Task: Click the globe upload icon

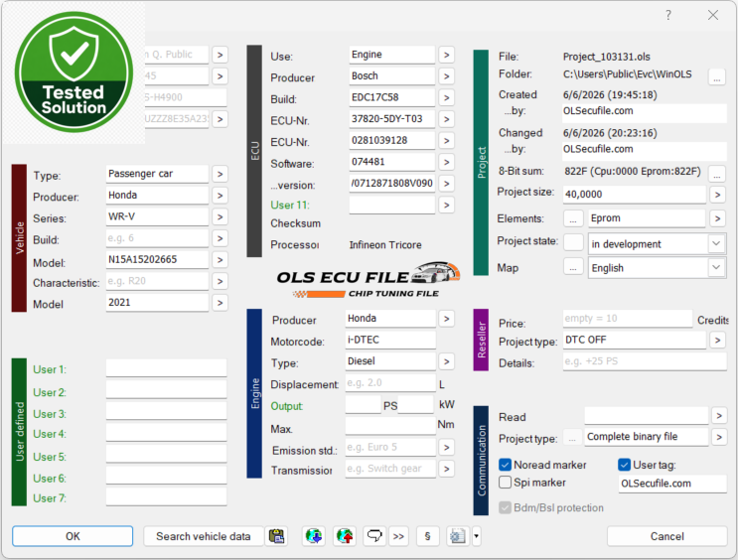Action: tap(345, 536)
